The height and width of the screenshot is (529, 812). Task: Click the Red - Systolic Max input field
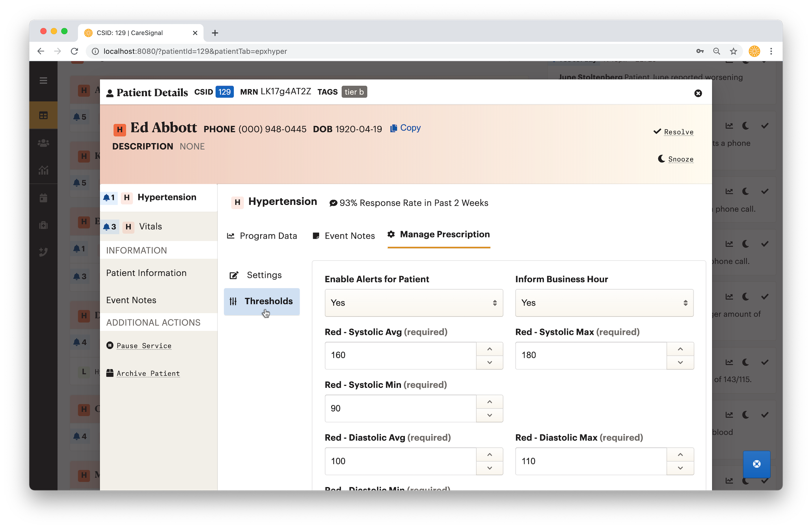tap(591, 356)
